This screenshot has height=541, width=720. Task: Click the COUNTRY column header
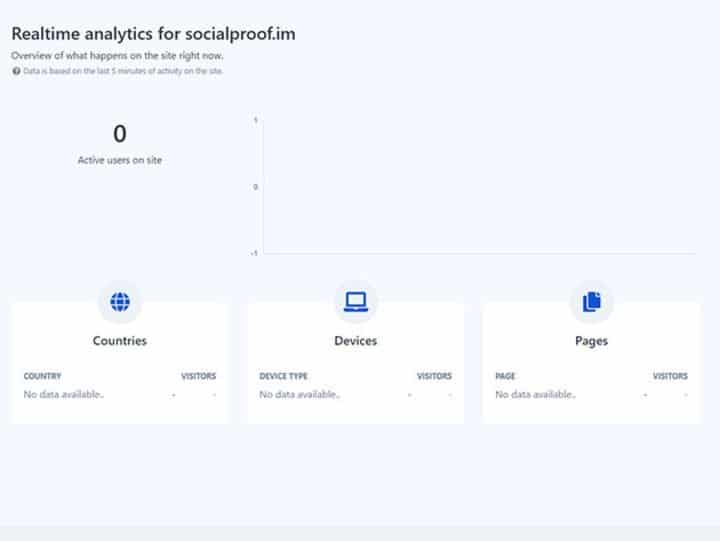(x=42, y=377)
